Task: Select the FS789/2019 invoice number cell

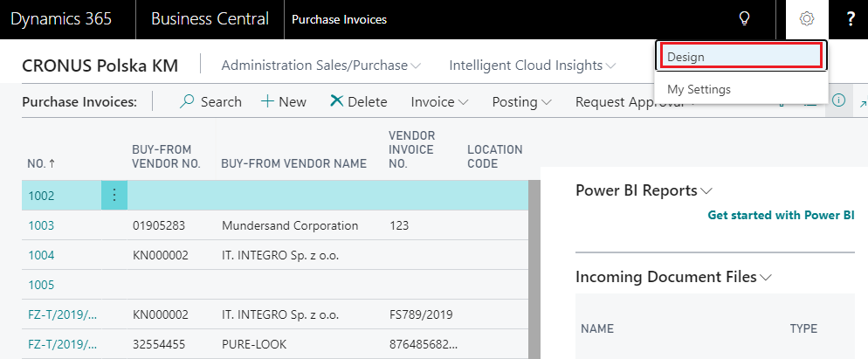Action: 421,314
